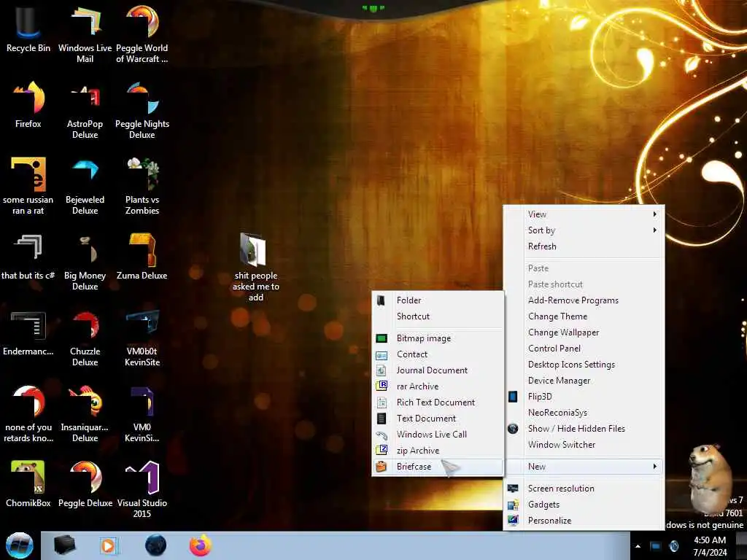
Task: Select the Bejeweled Deluxe desktop icon
Action: click(x=85, y=186)
